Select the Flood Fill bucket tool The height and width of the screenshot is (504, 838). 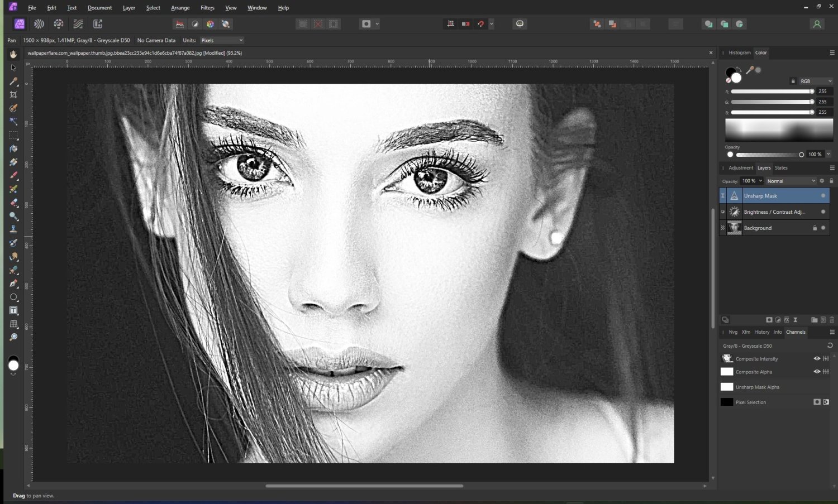[x=13, y=148]
